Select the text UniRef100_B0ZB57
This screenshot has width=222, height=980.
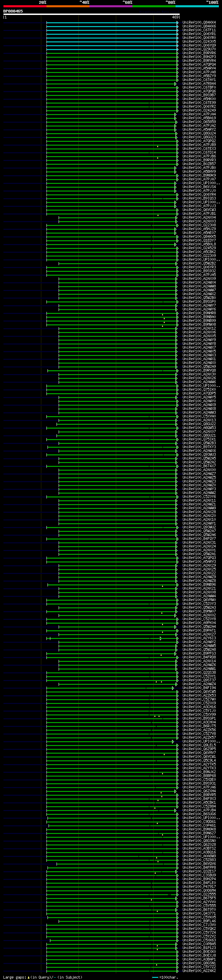199,164
